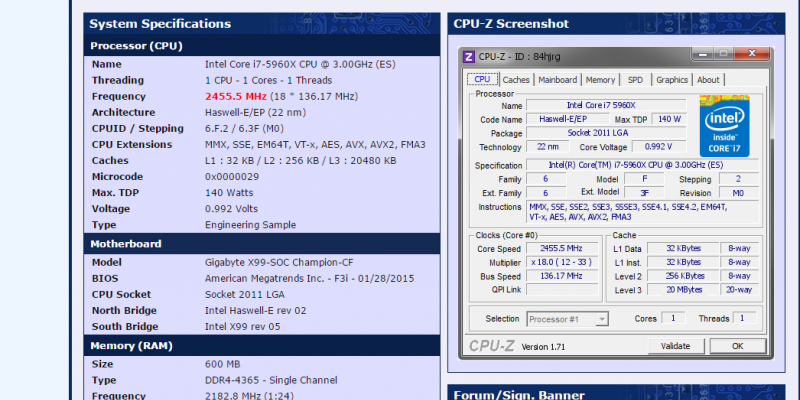Image resolution: width=800 pixels, height=400 pixels.
Task: Open the SPD tab
Action: pos(636,80)
